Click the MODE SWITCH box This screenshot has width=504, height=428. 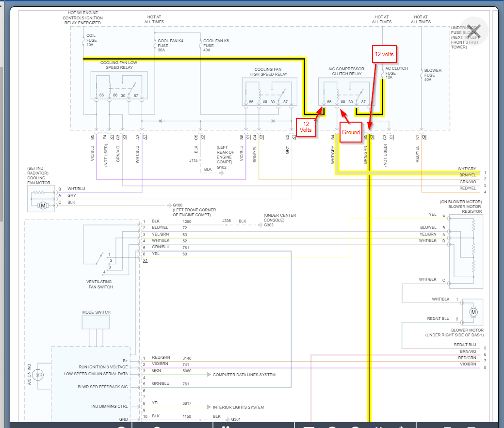pos(97,322)
